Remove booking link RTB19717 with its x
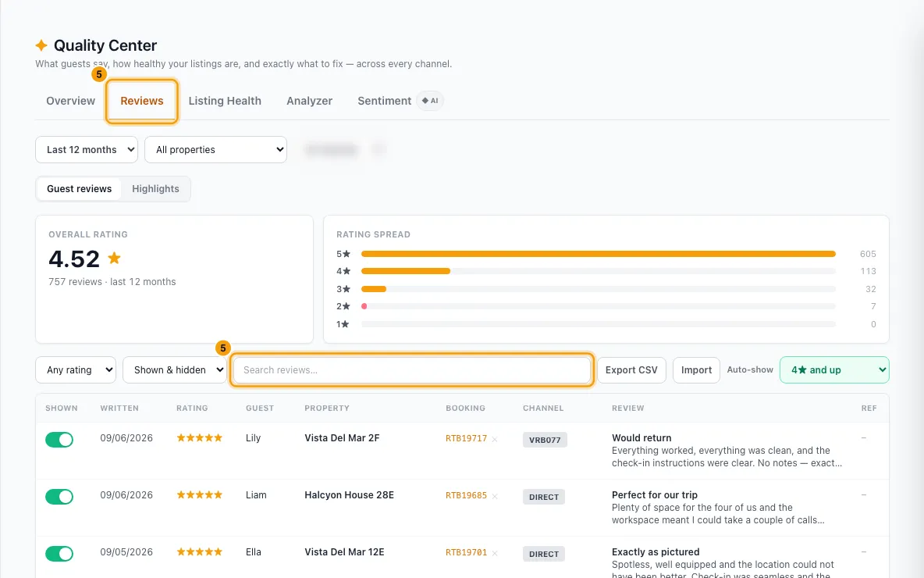The image size is (924, 578). [495, 439]
